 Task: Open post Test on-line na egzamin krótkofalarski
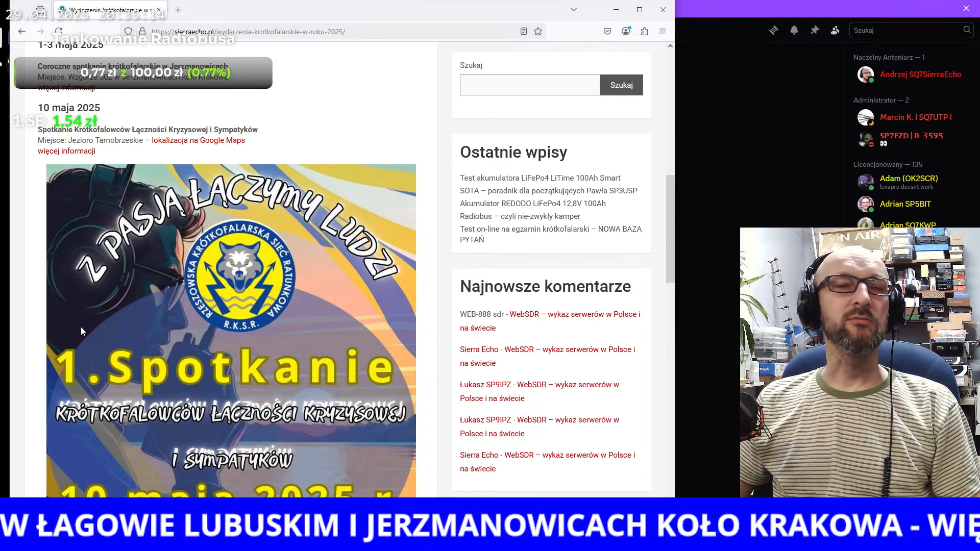(x=551, y=234)
